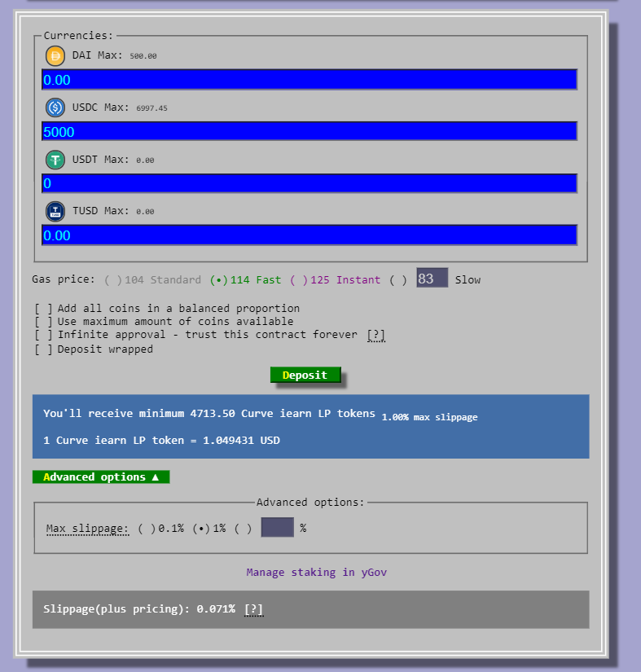Open the slippage [?] help tooltip
The width and height of the screenshot is (641, 672).
(x=253, y=609)
